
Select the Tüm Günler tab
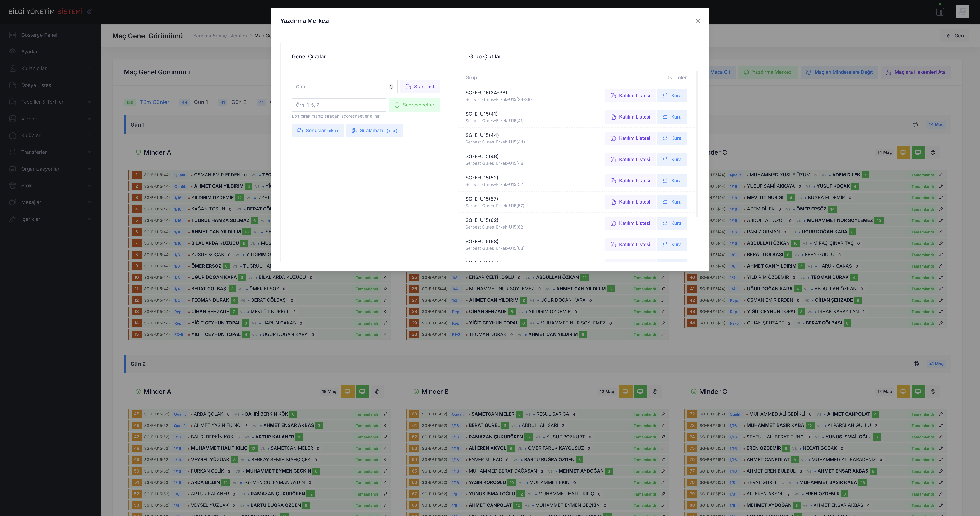pyautogui.click(x=147, y=102)
